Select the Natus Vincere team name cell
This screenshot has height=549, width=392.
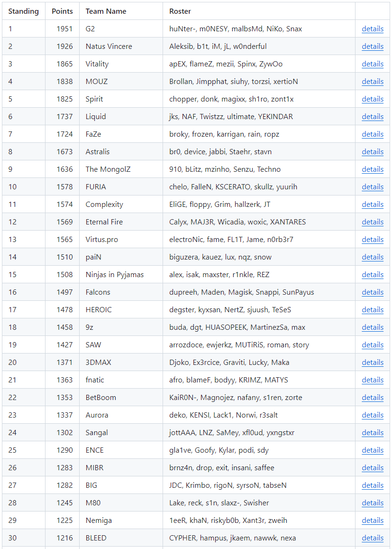pos(121,46)
